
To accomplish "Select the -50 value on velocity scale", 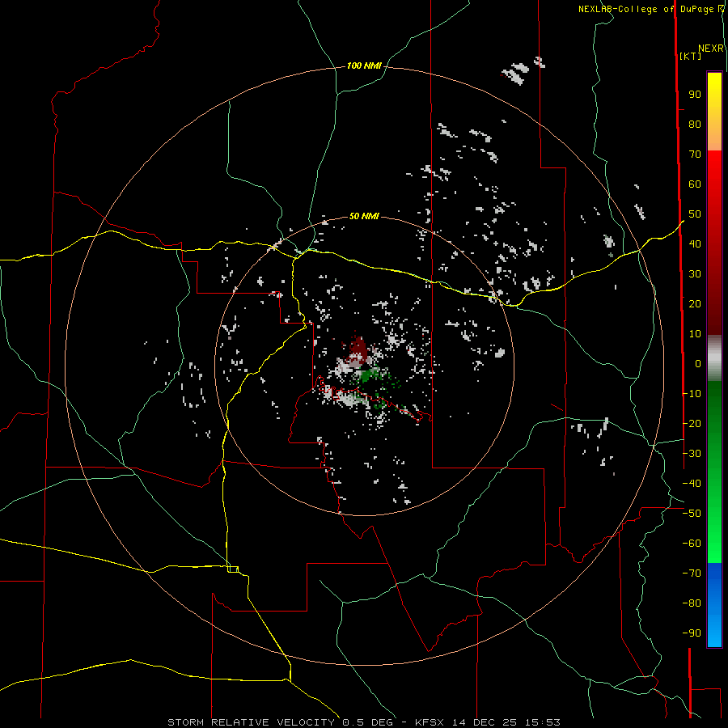I will pyautogui.click(x=692, y=514).
